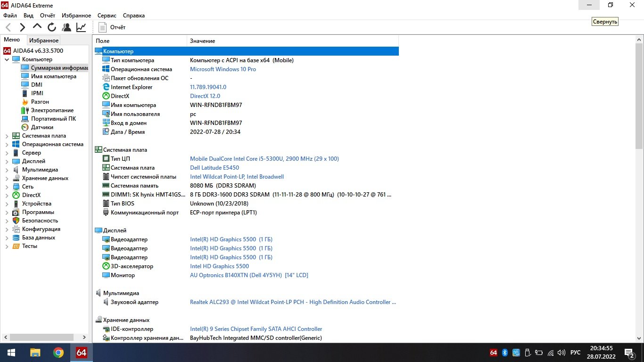644x362 pixels.
Task: Expand the Хранение данных tree node
Action: [x=7, y=178]
